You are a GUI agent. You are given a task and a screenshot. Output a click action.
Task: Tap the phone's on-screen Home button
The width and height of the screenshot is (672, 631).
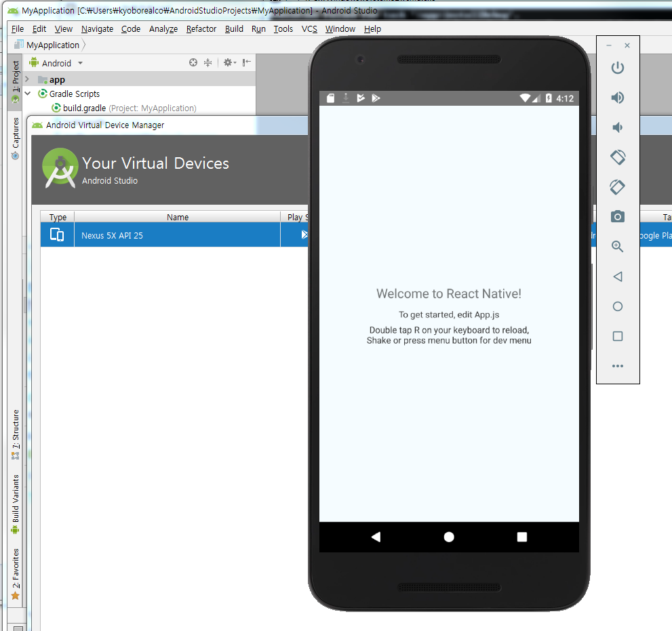click(x=449, y=537)
